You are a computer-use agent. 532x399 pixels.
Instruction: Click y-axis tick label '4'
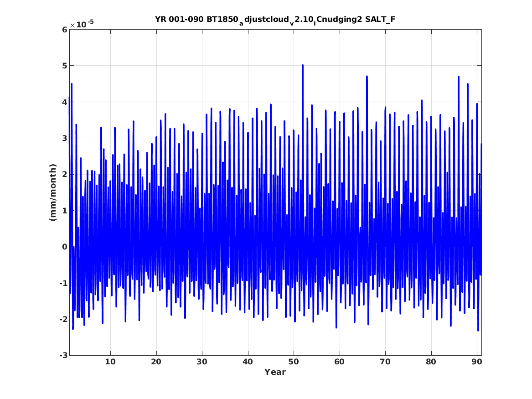point(64,102)
